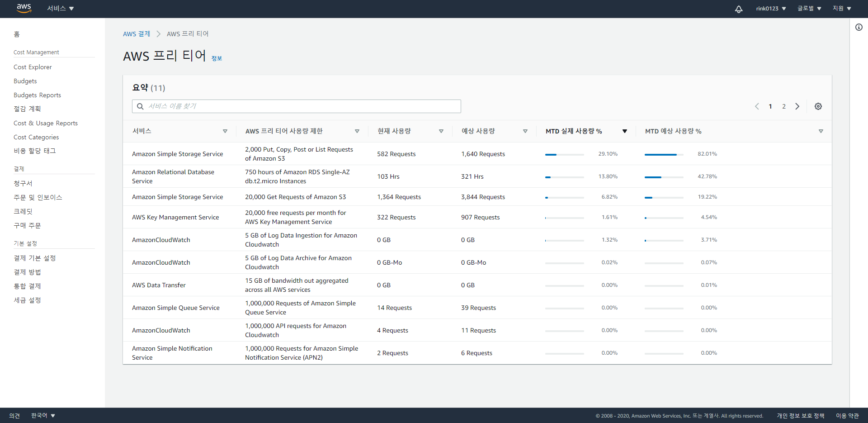Click the 582 Requests current usage cell
The image size is (868, 423).
(x=396, y=154)
